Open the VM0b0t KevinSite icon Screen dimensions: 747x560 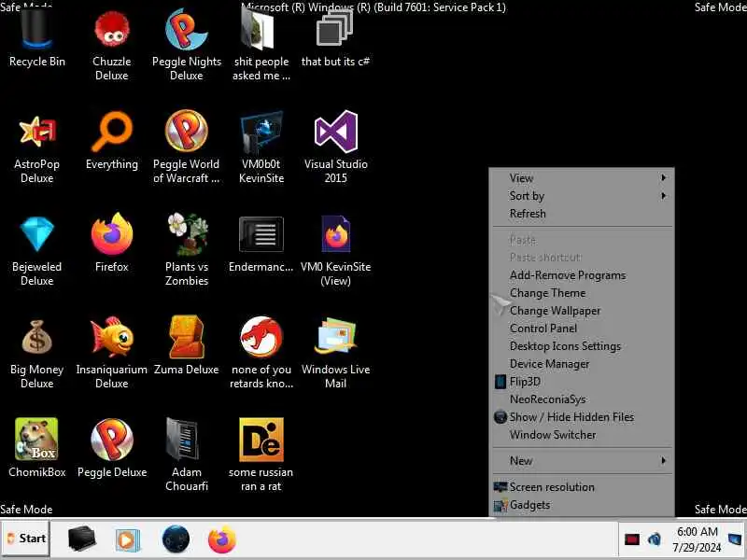click(261, 147)
